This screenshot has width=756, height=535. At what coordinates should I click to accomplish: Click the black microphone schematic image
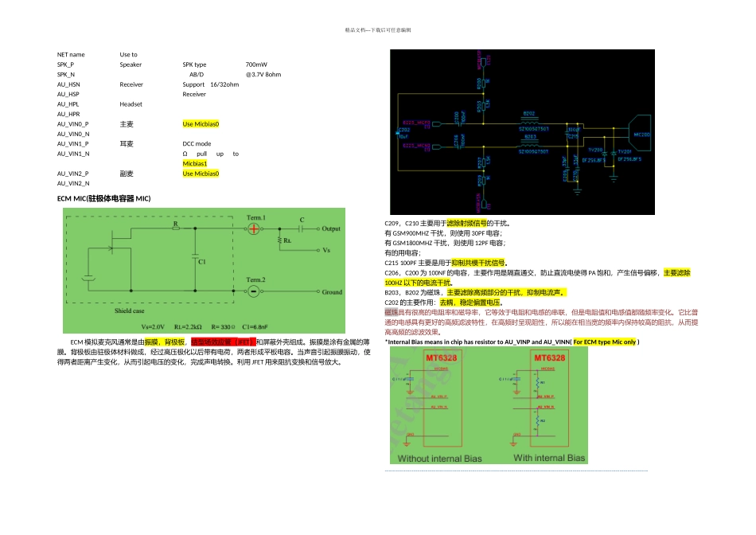click(522, 131)
